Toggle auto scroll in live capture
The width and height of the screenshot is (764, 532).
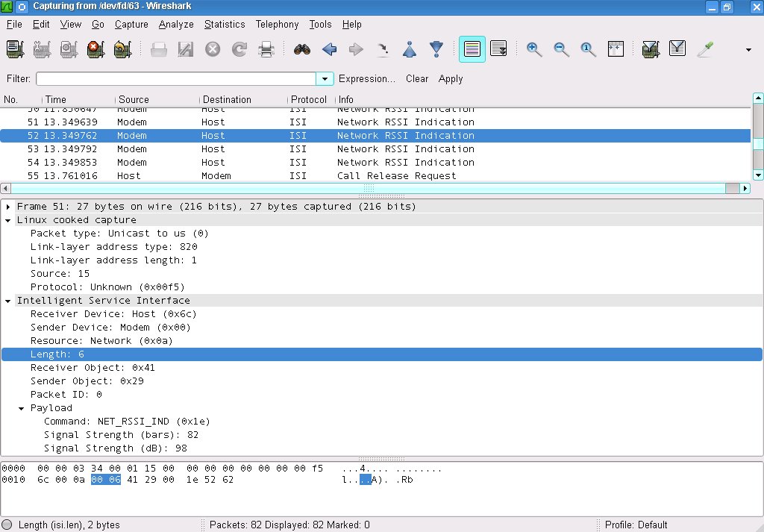(x=498, y=49)
